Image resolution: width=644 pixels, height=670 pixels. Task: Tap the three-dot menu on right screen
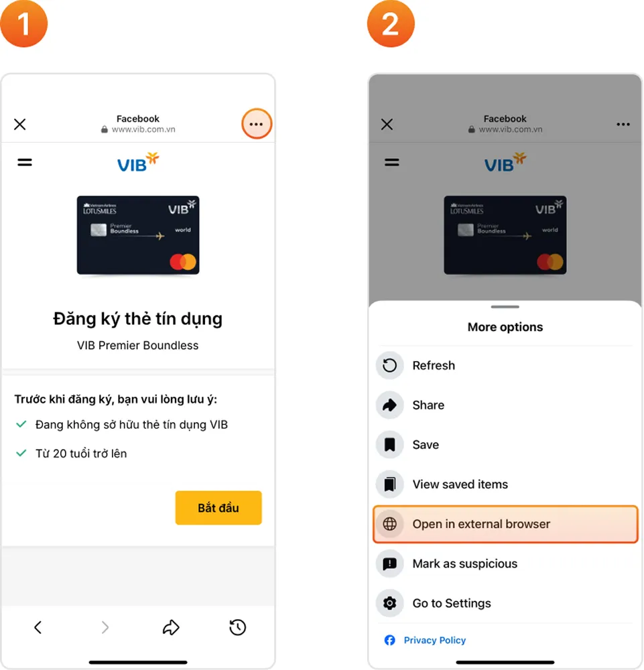[x=623, y=125]
